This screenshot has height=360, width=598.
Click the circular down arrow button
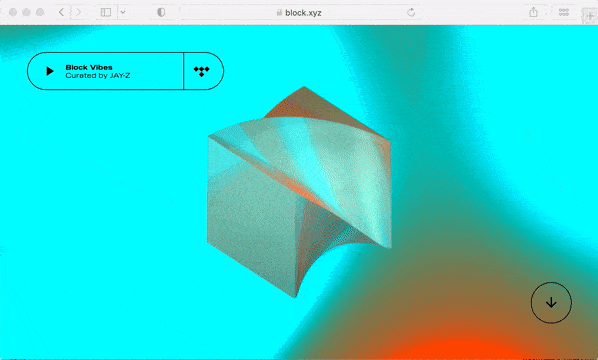click(x=551, y=303)
